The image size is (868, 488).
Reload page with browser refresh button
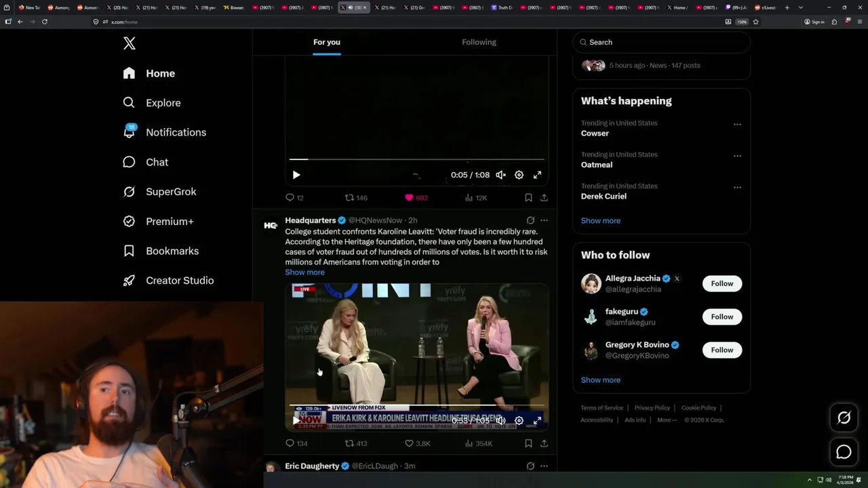click(x=45, y=22)
